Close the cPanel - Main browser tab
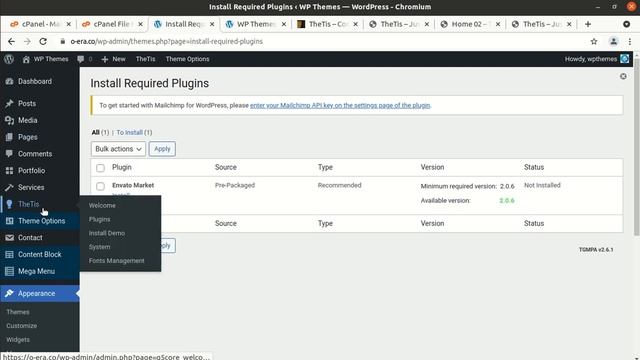Screen dimensions: 640x360 [69, 24]
